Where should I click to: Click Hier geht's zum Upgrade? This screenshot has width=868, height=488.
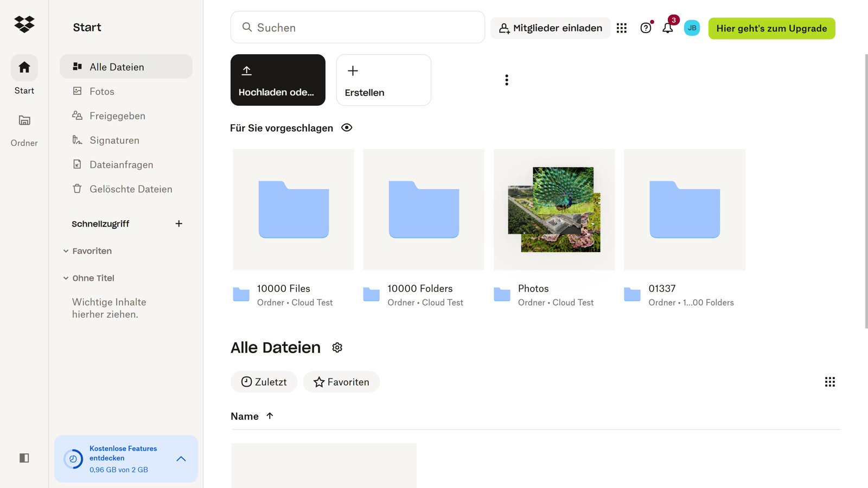(771, 28)
